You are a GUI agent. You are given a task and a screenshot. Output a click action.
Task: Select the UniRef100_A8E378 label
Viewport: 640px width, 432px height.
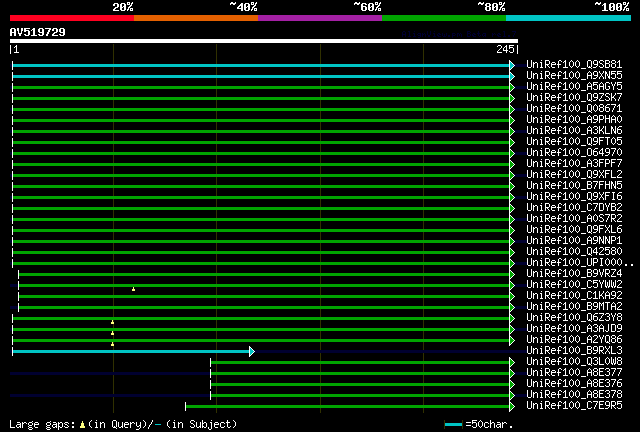(574, 395)
